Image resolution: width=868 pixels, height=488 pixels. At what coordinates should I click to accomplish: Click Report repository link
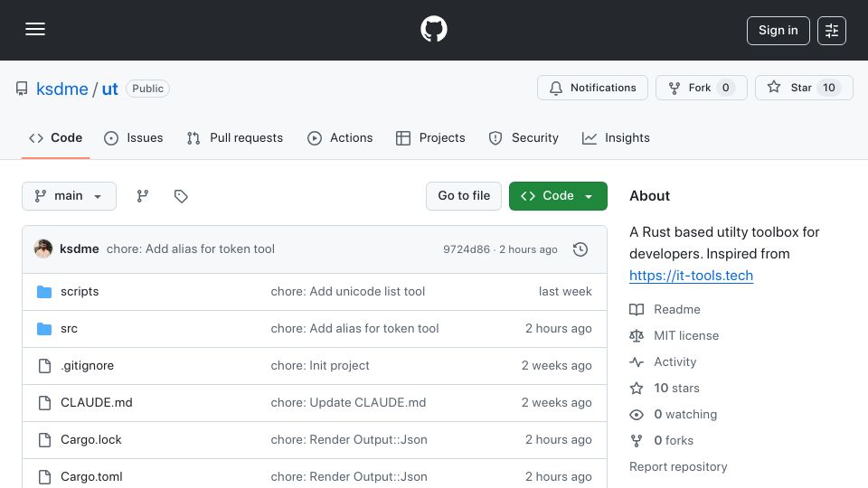[x=678, y=467]
